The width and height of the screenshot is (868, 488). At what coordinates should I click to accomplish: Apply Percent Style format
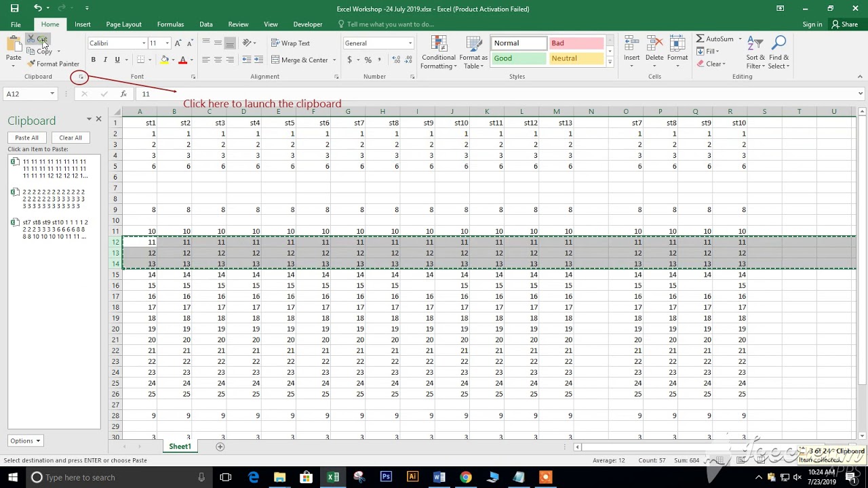[368, 60]
